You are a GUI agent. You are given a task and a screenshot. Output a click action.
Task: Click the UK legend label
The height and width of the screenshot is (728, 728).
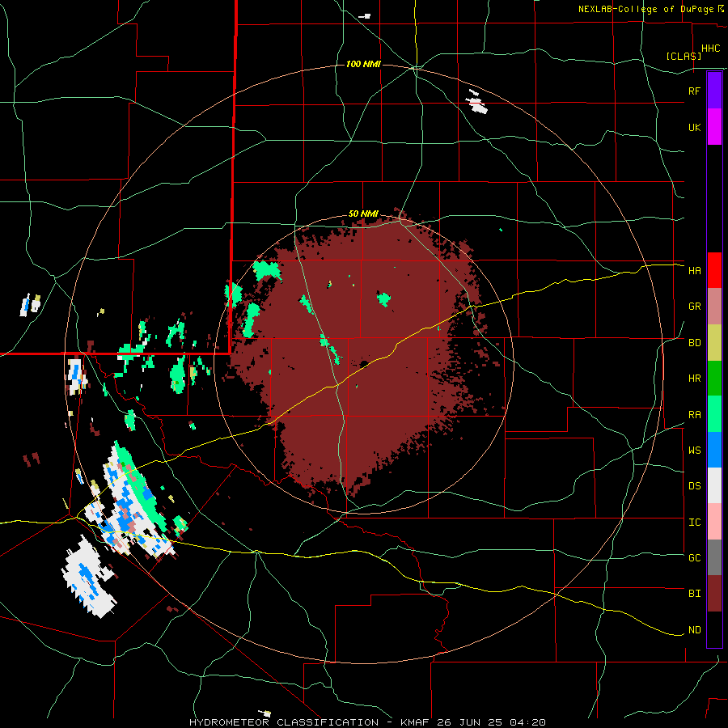pos(694,127)
